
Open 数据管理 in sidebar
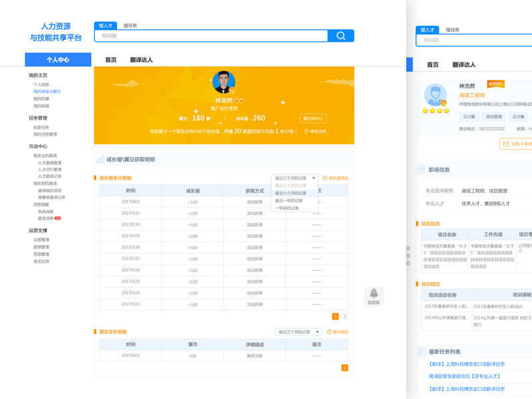click(41, 247)
